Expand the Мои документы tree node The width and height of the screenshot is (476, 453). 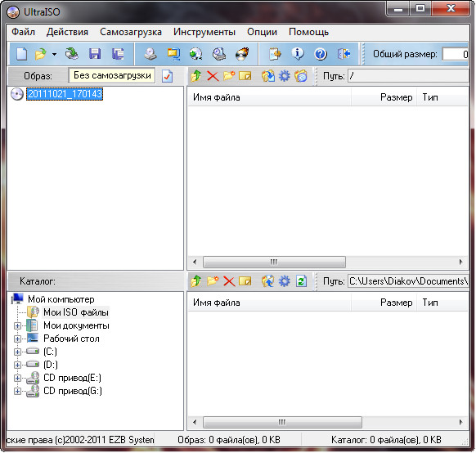pyautogui.click(x=18, y=326)
